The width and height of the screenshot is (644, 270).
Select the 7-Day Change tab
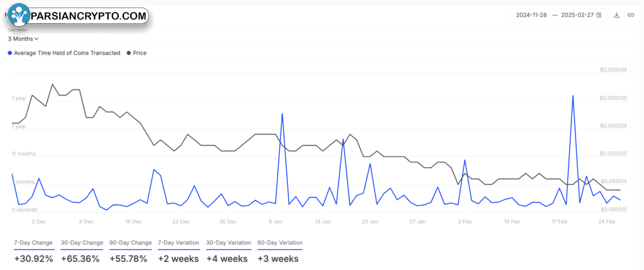(33, 243)
